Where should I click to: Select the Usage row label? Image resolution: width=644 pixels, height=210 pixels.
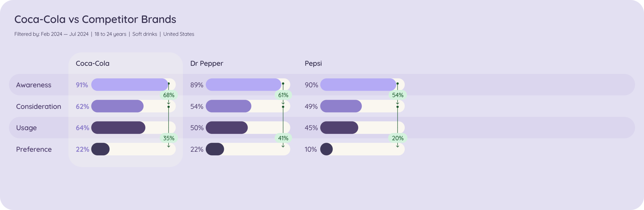click(26, 128)
